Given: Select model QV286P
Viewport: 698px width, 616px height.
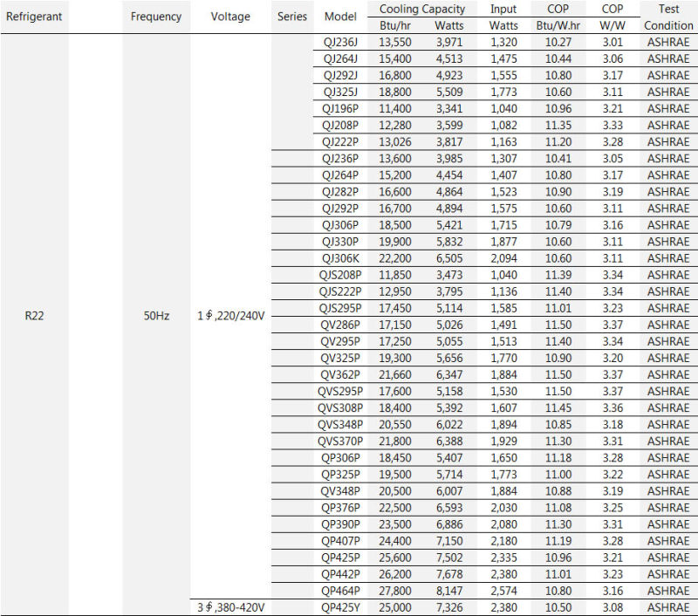Looking at the screenshot, I should click(x=340, y=325).
